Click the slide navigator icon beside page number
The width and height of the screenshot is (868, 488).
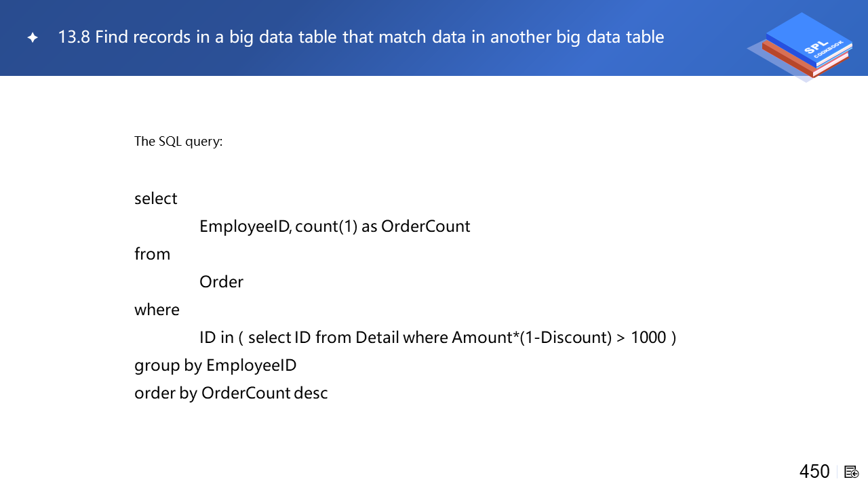(852, 472)
